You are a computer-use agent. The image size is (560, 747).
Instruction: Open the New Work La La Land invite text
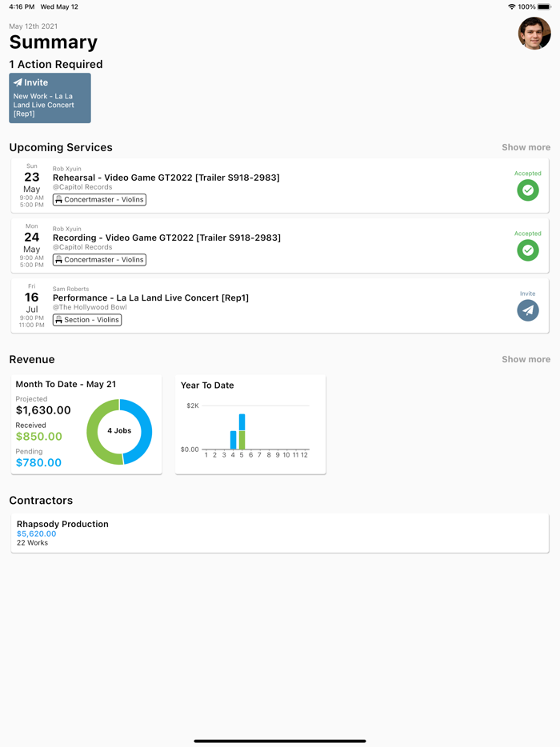[43, 105]
